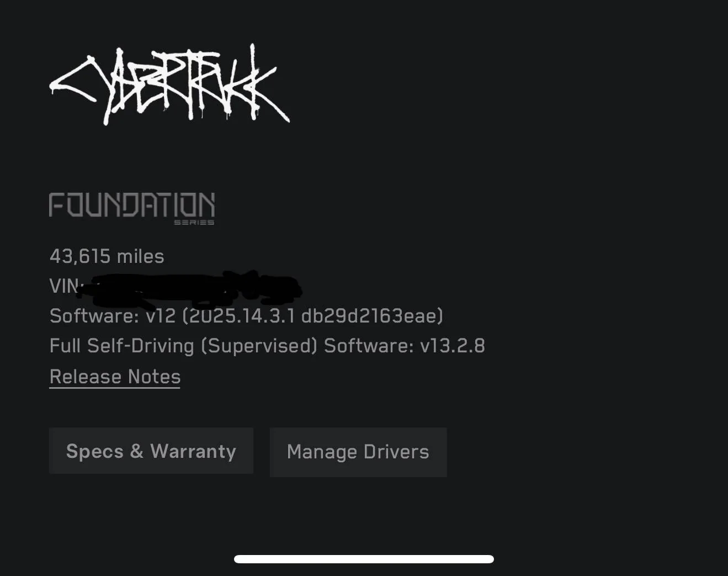
Task: Select the db29d2163eae build hash
Action: [369, 316]
